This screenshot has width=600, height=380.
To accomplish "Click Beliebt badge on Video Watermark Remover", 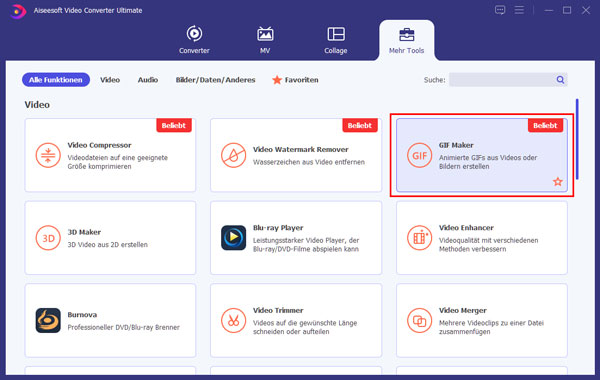I will coord(360,126).
